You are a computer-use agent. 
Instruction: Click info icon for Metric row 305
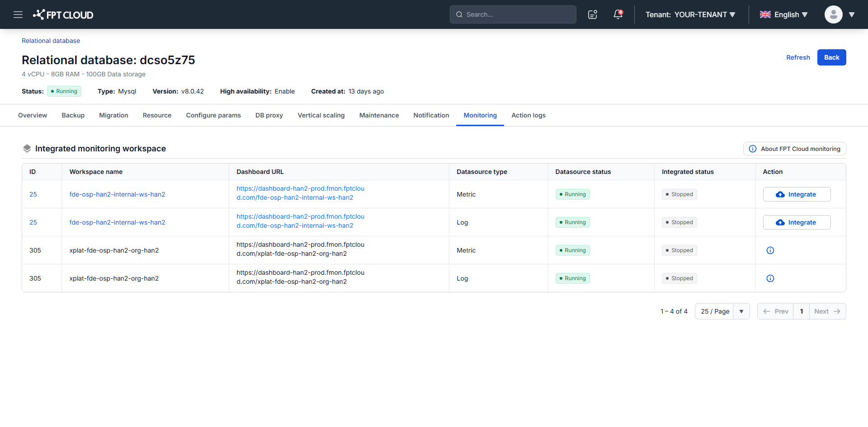pos(770,250)
